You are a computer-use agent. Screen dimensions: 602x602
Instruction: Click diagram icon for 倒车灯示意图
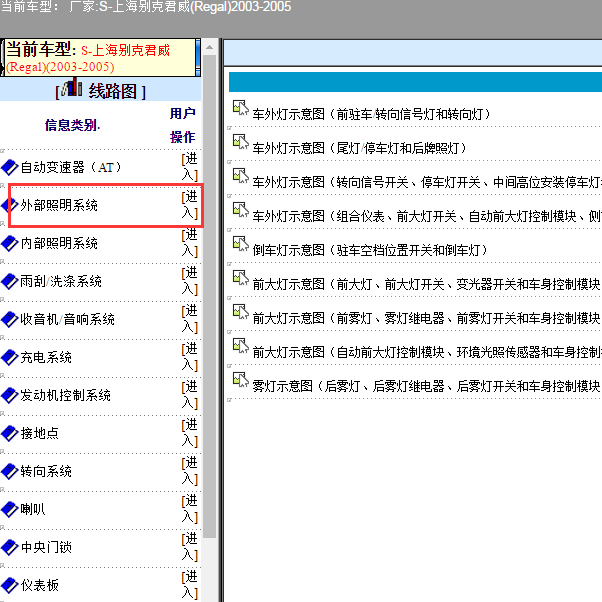241,244
